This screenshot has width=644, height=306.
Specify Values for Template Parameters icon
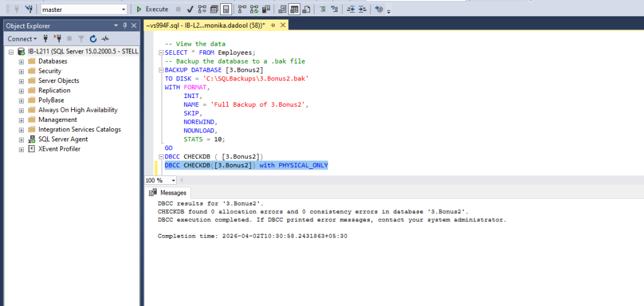(379, 9)
